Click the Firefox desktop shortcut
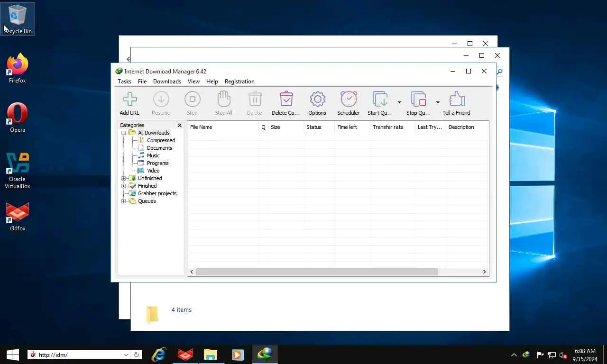The width and height of the screenshot is (607, 364). (18, 69)
